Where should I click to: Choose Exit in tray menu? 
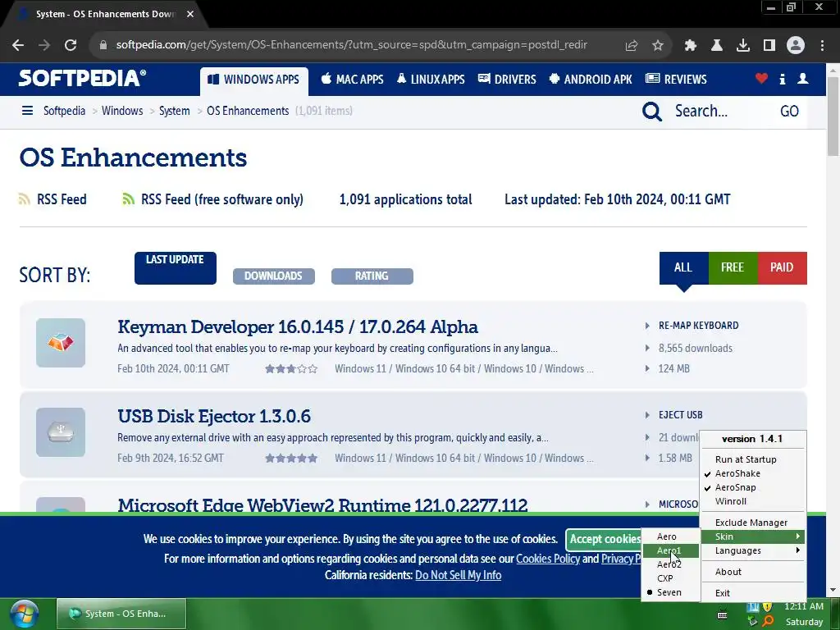[x=753, y=594]
